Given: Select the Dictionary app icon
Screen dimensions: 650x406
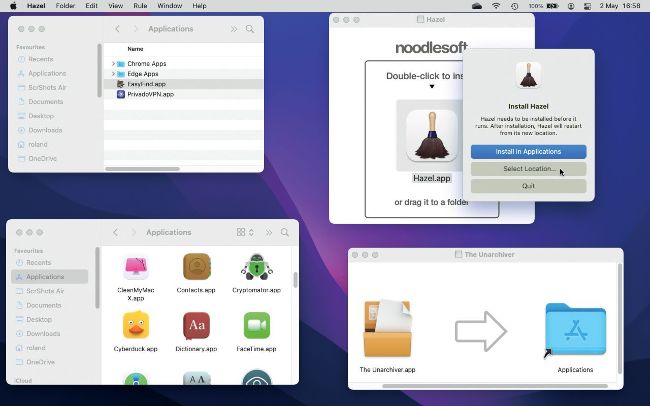Looking at the screenshot, I should [196, 325].
